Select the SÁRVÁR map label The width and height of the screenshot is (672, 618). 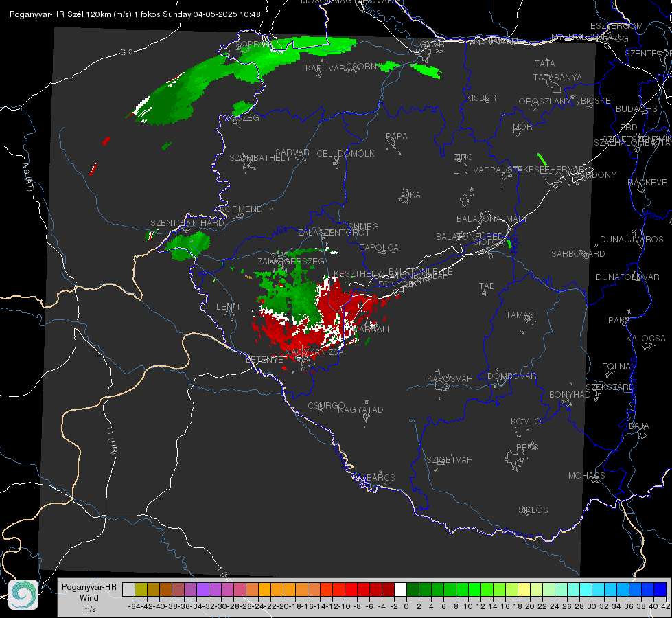292,152
